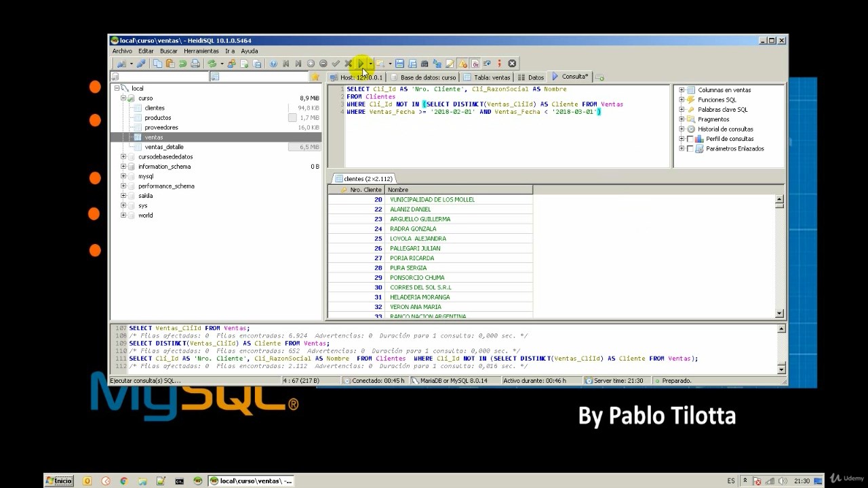868x488 pixels.
Task: Click the cancel editing X icon
Action: coord(348,64)
